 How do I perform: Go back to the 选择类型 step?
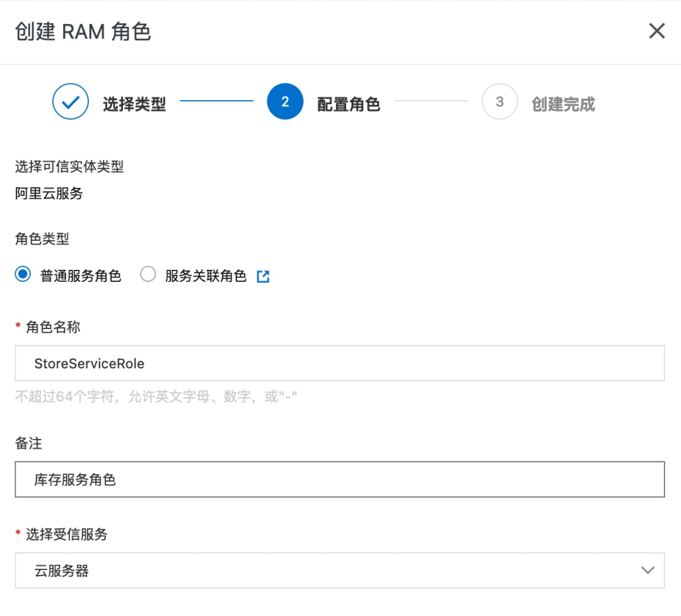point(134,104)
